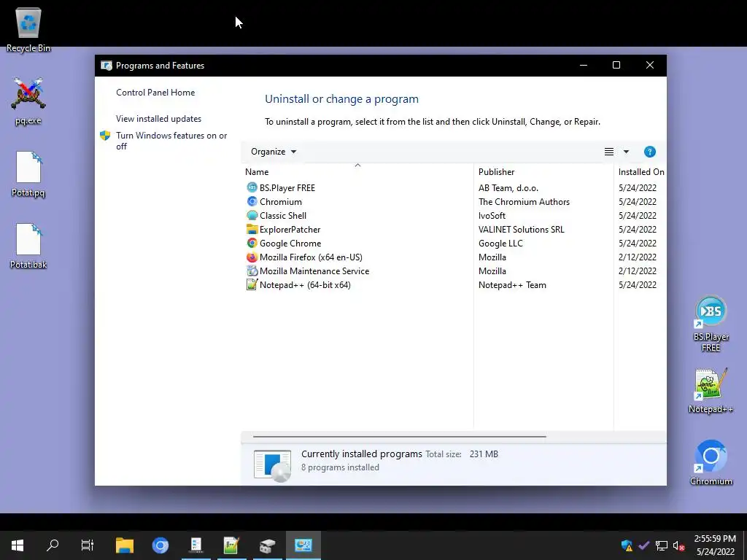Viewport: 747px width, 560px height.
Task: Select Notepad++ desktop shortcut
Action: 711,391
